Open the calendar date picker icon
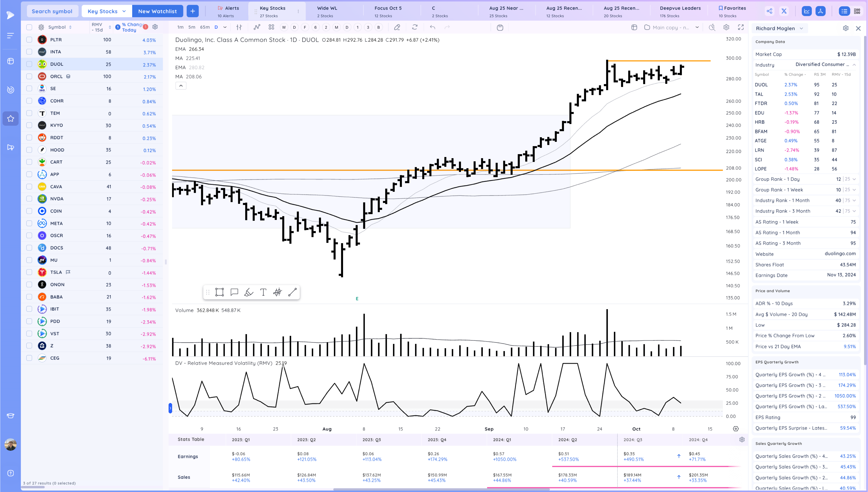This screenshot has width=868, height=492. 500,27
